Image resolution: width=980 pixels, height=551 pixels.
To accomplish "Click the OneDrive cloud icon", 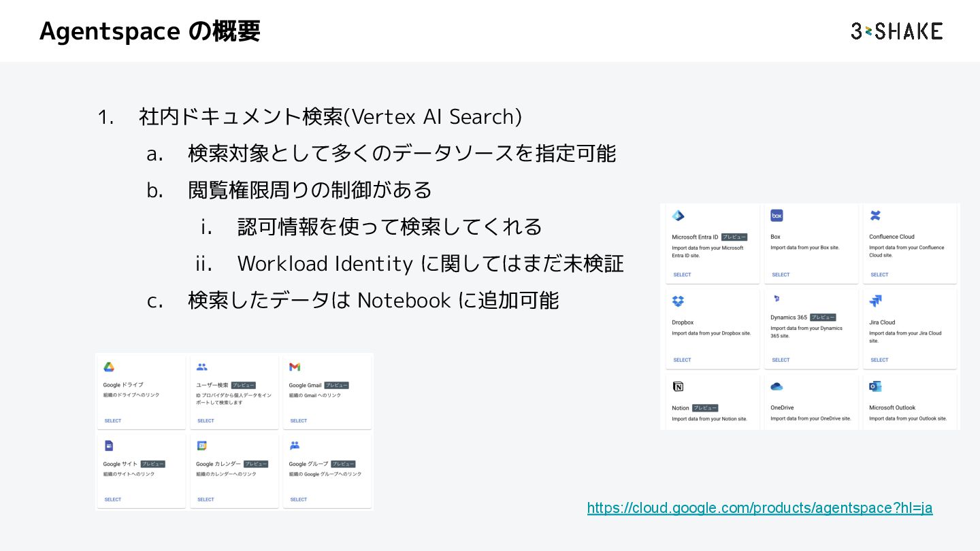I will [x=777, y=386].
